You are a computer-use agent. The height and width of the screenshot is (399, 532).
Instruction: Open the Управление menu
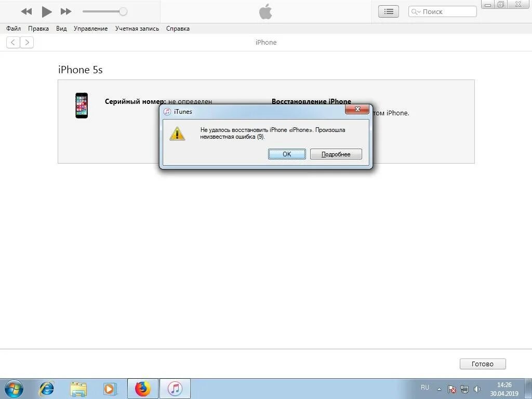click(x=90, y=29)
